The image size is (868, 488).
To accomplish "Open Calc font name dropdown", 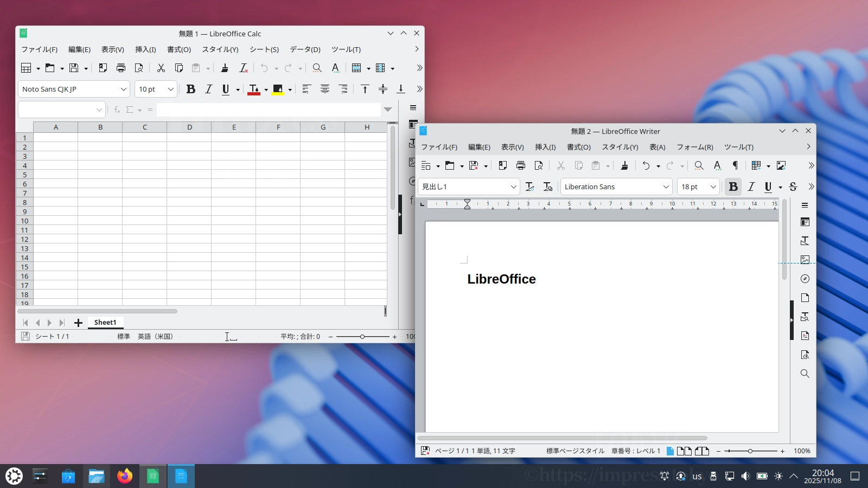I will [x=123, y=89].
